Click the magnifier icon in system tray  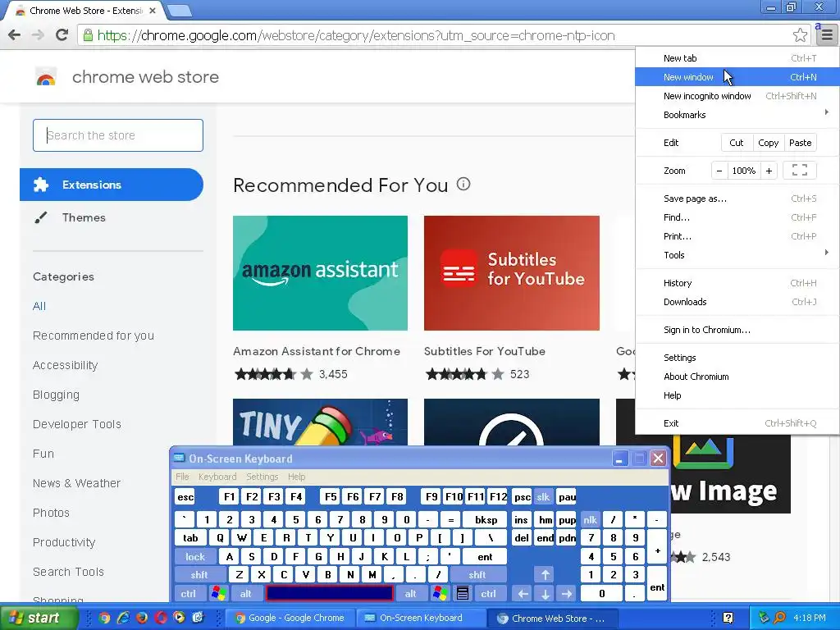click(x=780, y=618)
